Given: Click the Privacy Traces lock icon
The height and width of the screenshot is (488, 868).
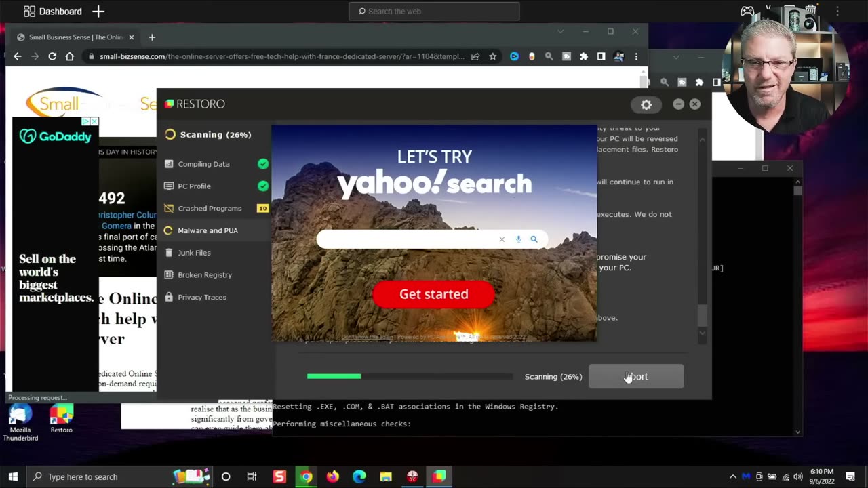Looking at the screenshot, I should click(169, 297).
